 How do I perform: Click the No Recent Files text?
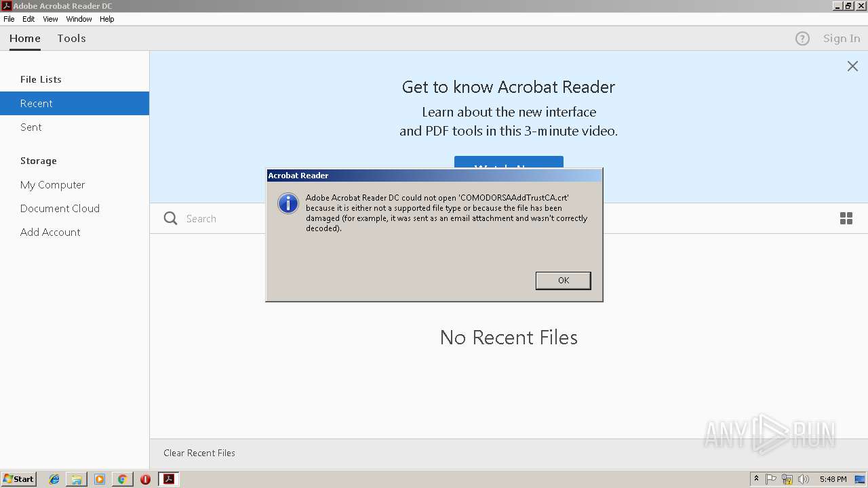tap(509, 338)
